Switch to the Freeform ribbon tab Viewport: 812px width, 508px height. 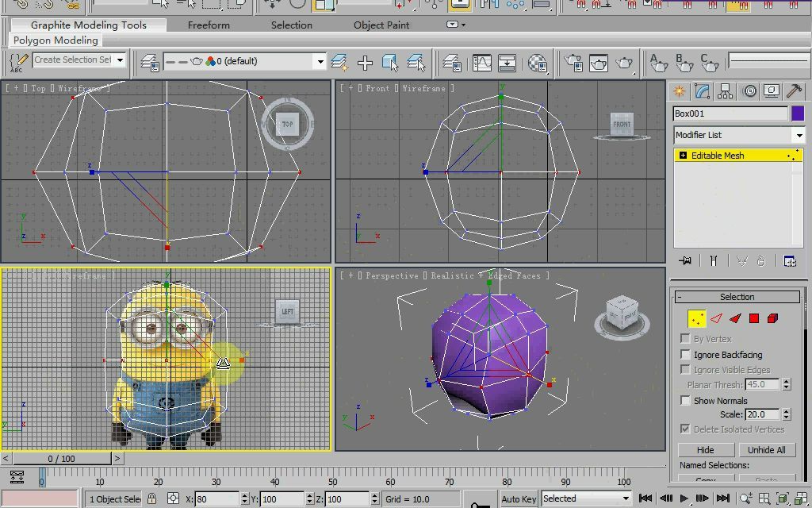[208, 25]
